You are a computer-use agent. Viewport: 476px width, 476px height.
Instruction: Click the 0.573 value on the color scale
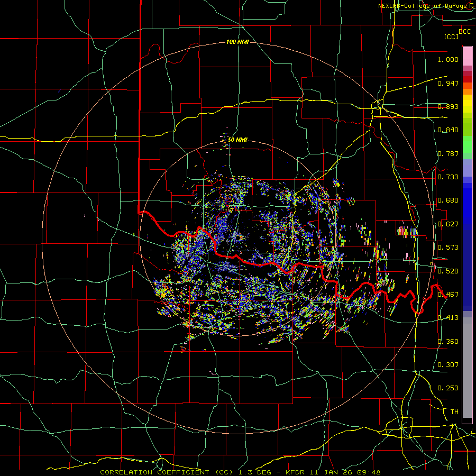click(x=448, y=247)
